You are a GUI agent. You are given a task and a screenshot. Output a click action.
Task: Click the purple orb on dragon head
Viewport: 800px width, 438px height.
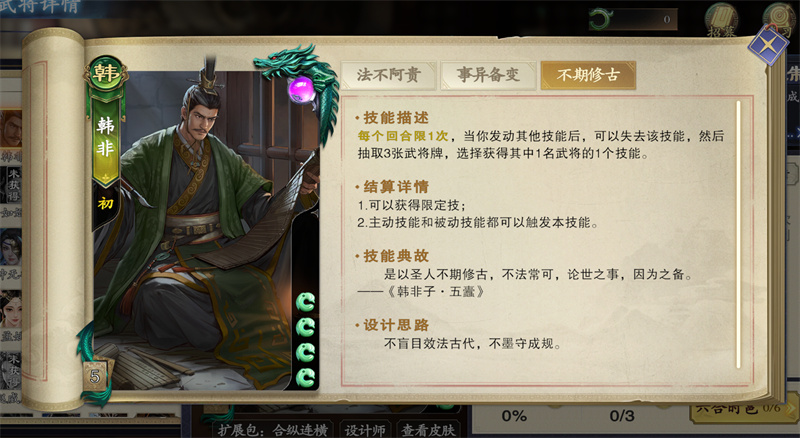pos(301,89)
